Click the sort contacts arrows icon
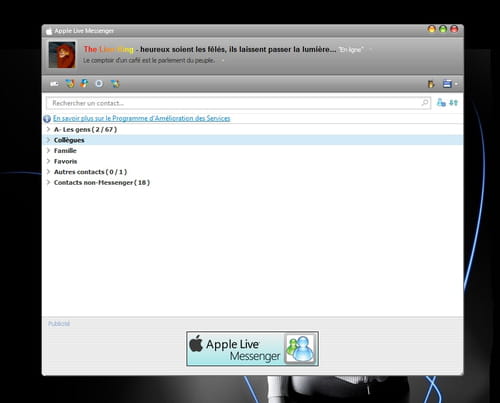Viewport: 500px width, 403px height. click(x=454, y=103)
